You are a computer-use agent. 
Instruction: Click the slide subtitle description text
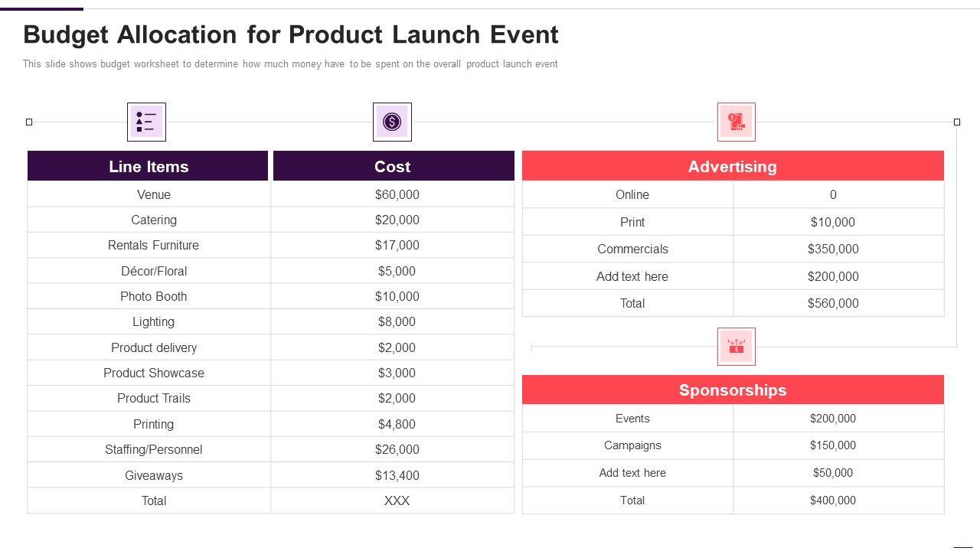coord(290,64)
